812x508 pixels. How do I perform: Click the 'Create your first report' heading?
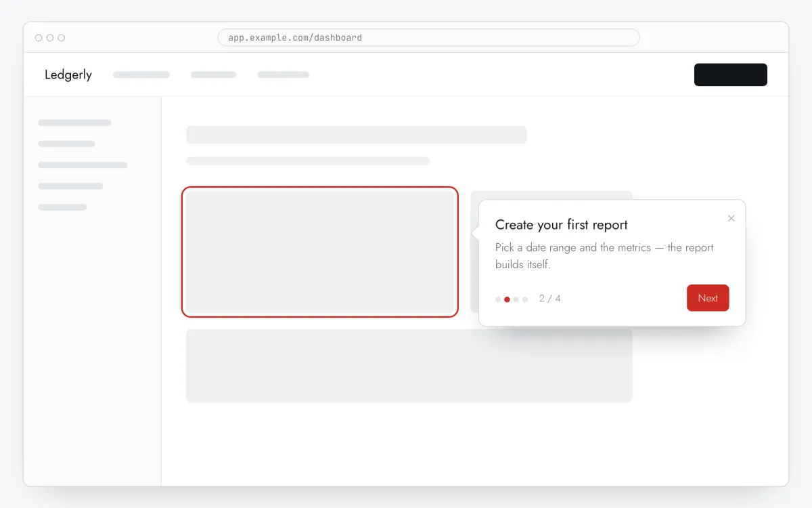click(562, 225)
